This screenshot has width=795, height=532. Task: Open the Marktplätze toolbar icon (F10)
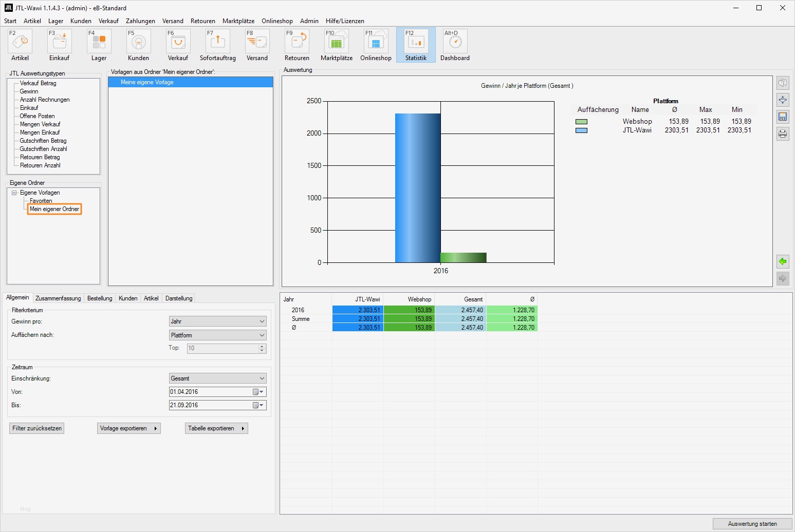tap(336, 41)
